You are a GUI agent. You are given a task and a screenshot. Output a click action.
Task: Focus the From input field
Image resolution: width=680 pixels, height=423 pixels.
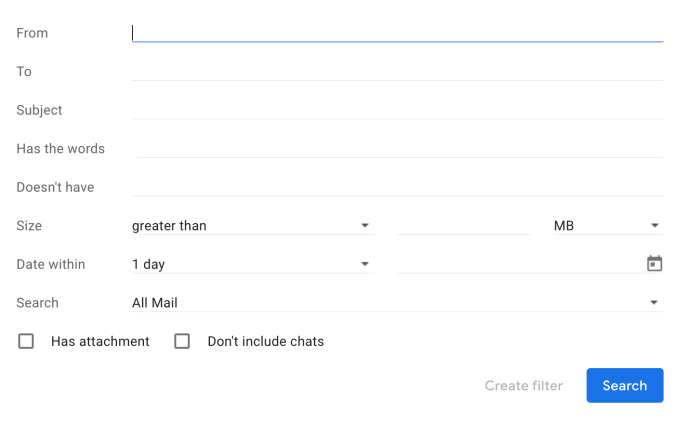[397, 33]
